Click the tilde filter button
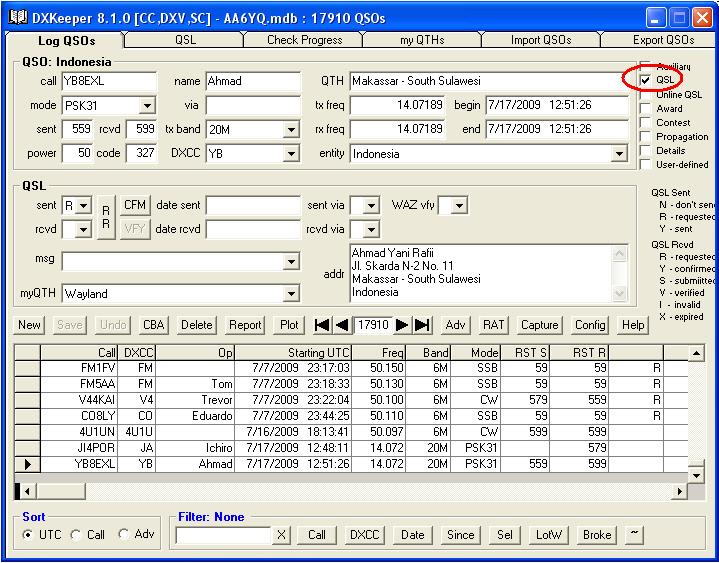719x563 pixels. coord(634,535)
